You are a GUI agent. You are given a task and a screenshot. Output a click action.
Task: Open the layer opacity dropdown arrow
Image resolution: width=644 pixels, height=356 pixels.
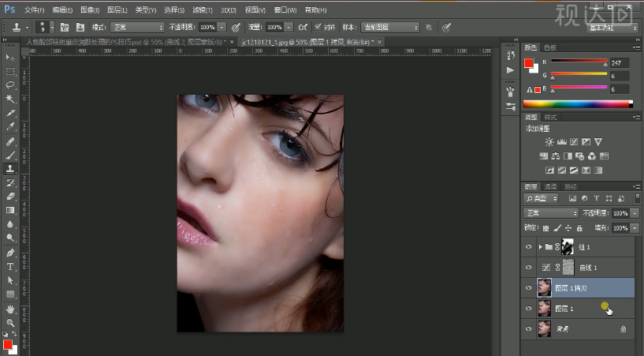[x=635, y=213]
